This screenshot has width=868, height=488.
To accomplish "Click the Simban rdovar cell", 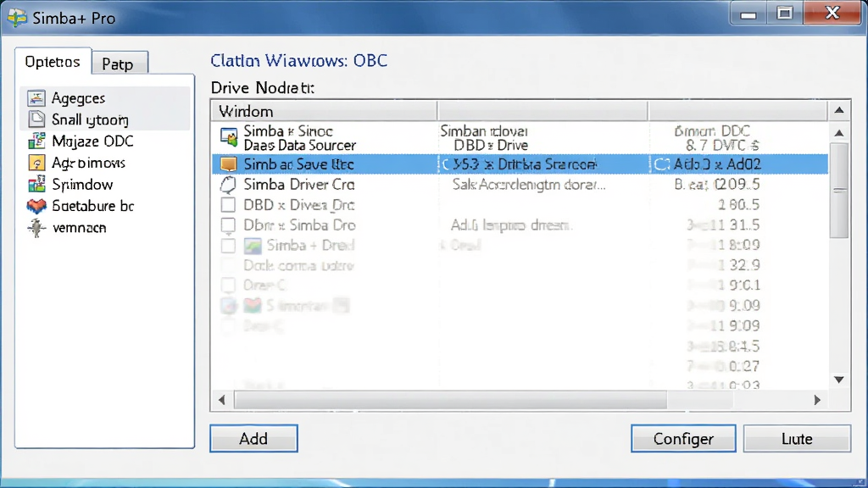I will 484,131.
